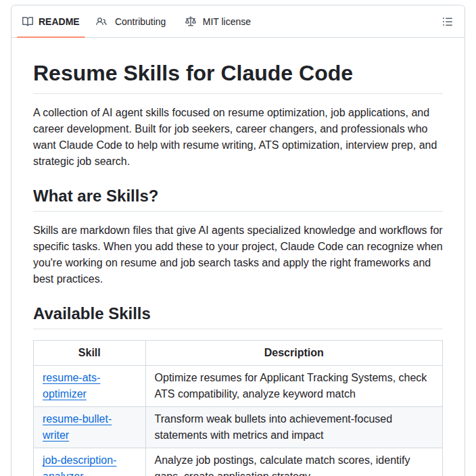Screen dimensions: 476x476
Task: Click the 'Analyze job postings' description cell
Action: (294, 462)
